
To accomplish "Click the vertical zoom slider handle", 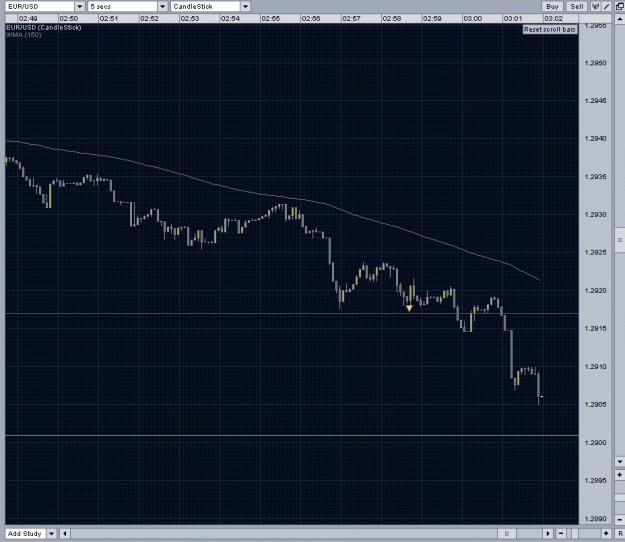I will click(x=620, y=498).
